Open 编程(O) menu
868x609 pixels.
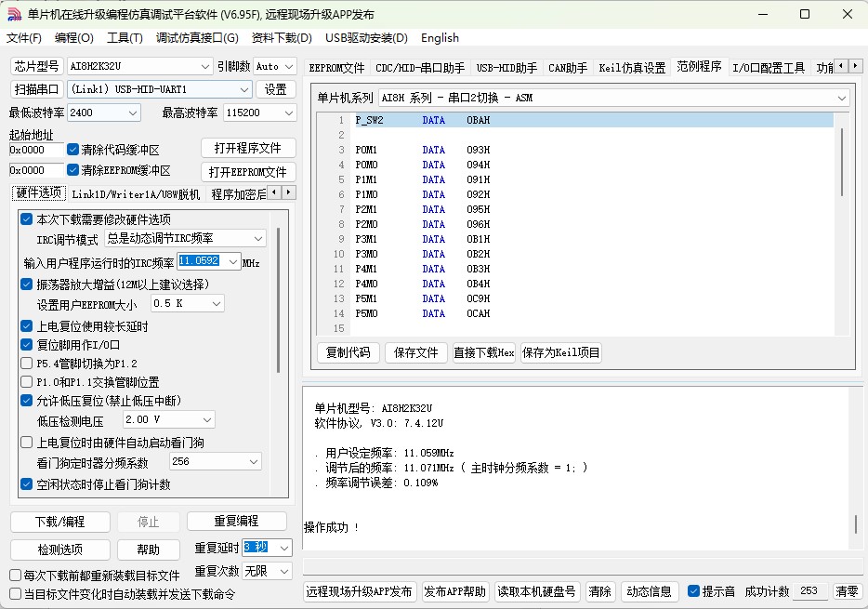(x=74, y=38)
